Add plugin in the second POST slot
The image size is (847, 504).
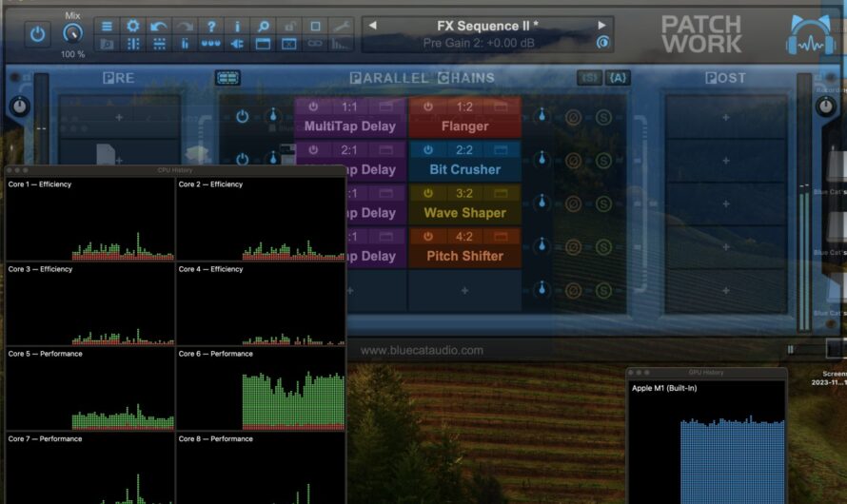point(725,161)
